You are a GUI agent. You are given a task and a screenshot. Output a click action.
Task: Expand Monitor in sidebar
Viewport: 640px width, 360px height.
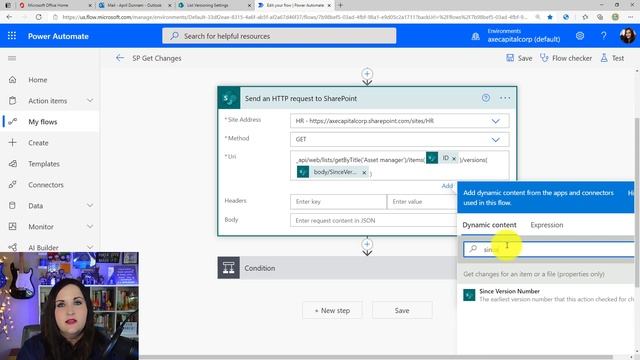click(x=90, y=227)
